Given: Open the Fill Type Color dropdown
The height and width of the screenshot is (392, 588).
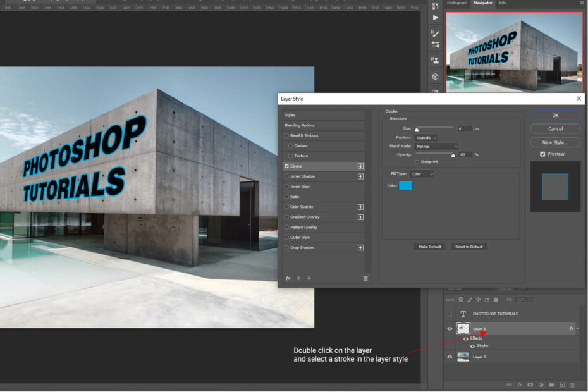Looking at the screenshot, I should [423, 173].
